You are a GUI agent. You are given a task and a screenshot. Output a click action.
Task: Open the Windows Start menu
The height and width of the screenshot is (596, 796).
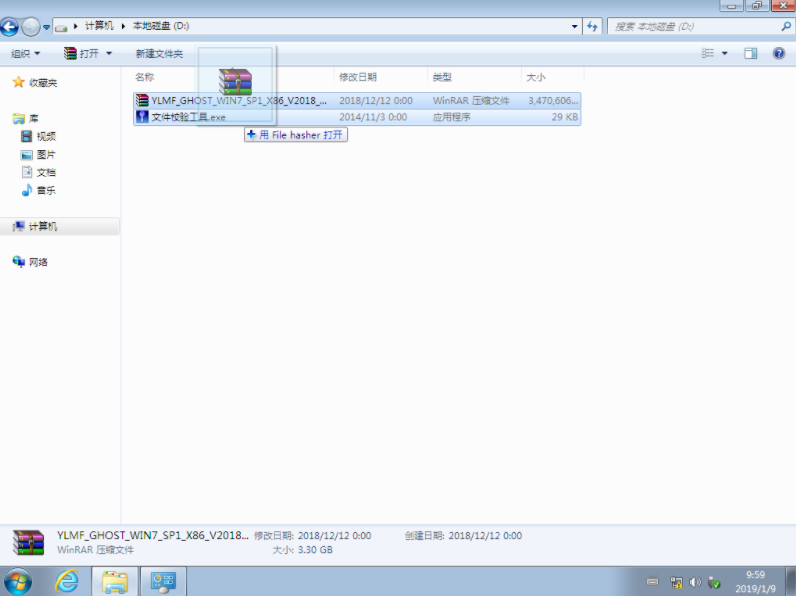(18, 582)
